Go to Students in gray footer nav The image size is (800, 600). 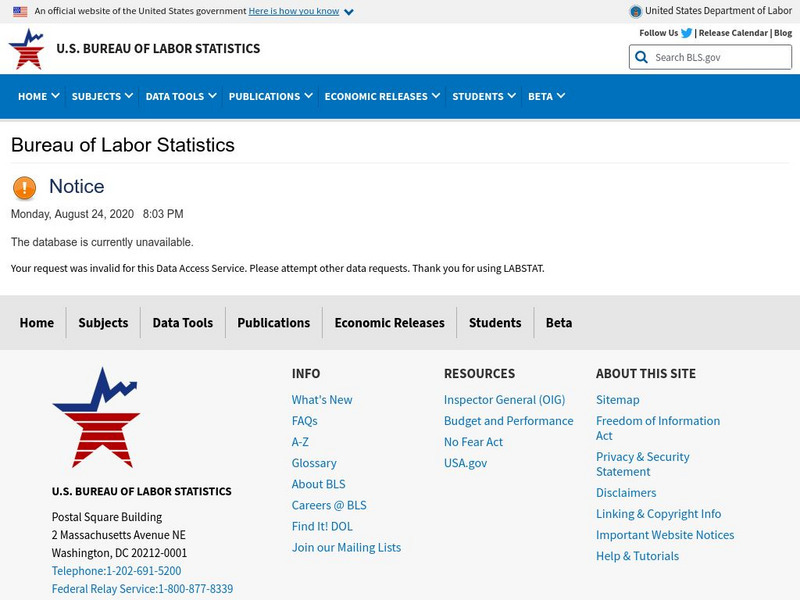click(495, 323)
